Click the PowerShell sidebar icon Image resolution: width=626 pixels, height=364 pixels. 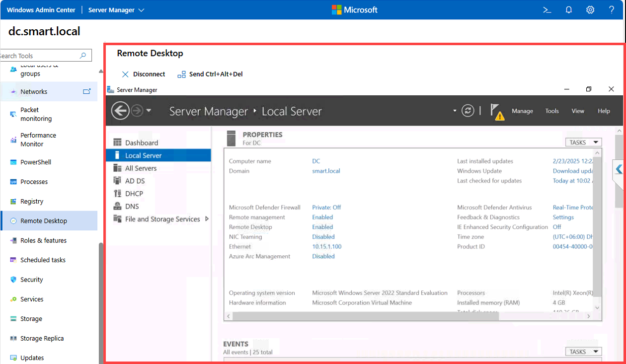[13, 162]
